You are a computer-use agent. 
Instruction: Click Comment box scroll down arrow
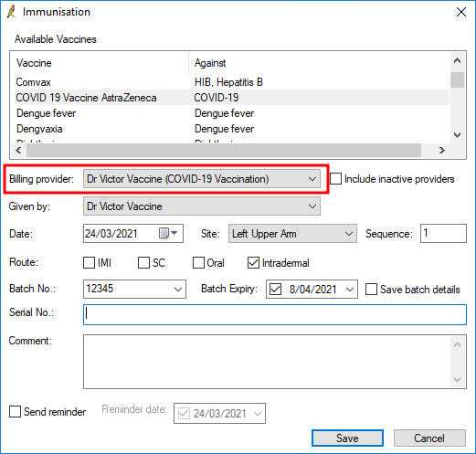point(457,380)
